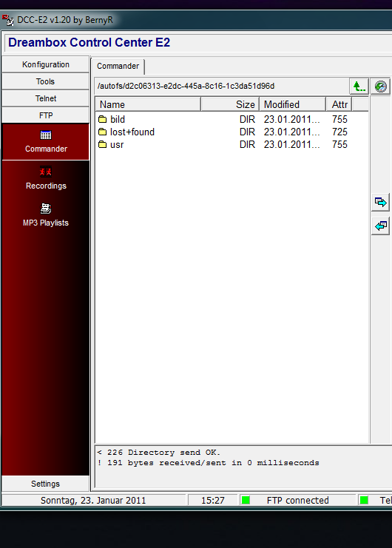Switch to the Commander tab
Image resolution: width=392 pixels, height=548 pixels.
click(118, 66)
